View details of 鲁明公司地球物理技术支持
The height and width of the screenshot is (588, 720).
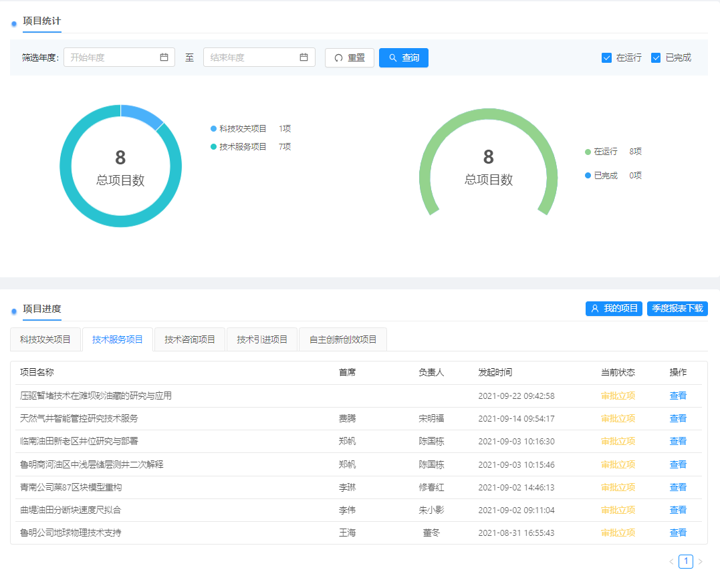tap(678, 533)
